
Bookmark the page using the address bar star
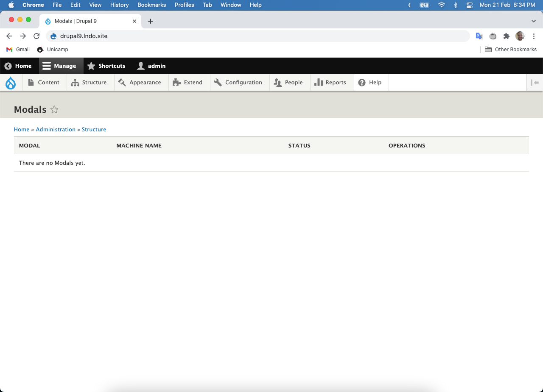462,36
